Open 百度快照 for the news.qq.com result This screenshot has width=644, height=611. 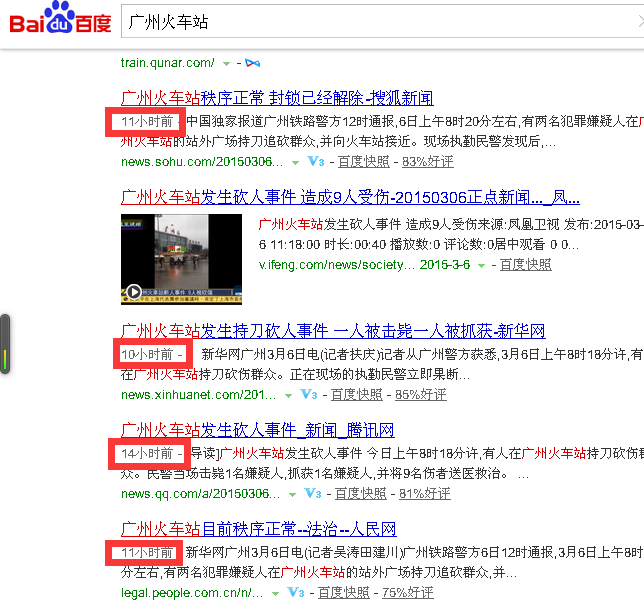[361, 494]
